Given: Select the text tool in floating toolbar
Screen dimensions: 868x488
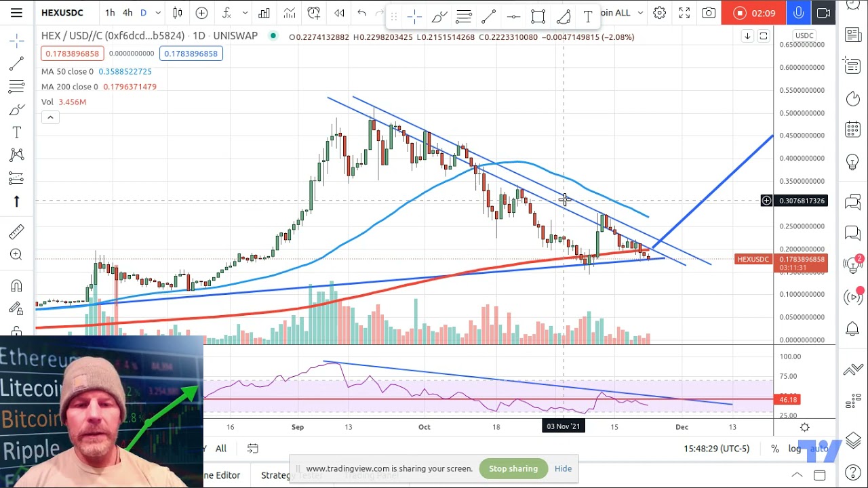Looking at the screenshot, I should pos(587,16).
